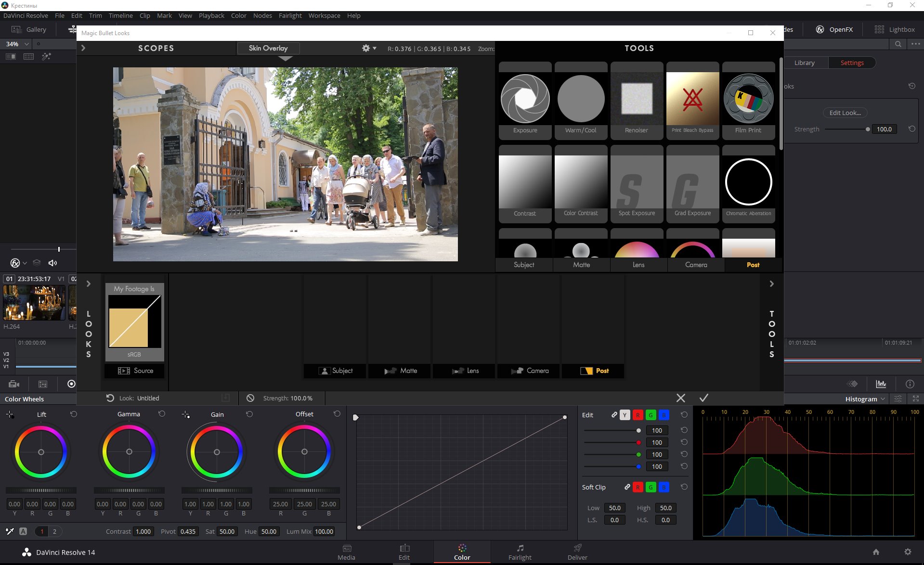924x565 pixels.
Task: Select the Renoiser tool
Action: pos(637,101)
